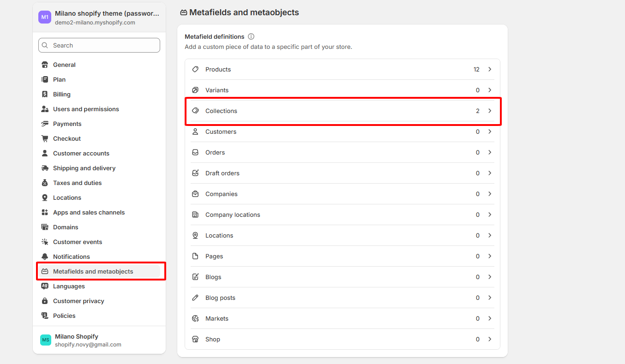Expand the Variants row chevron
Image resolution: width=625 pixels, height=364 pixels.
[x=490, y=90]
